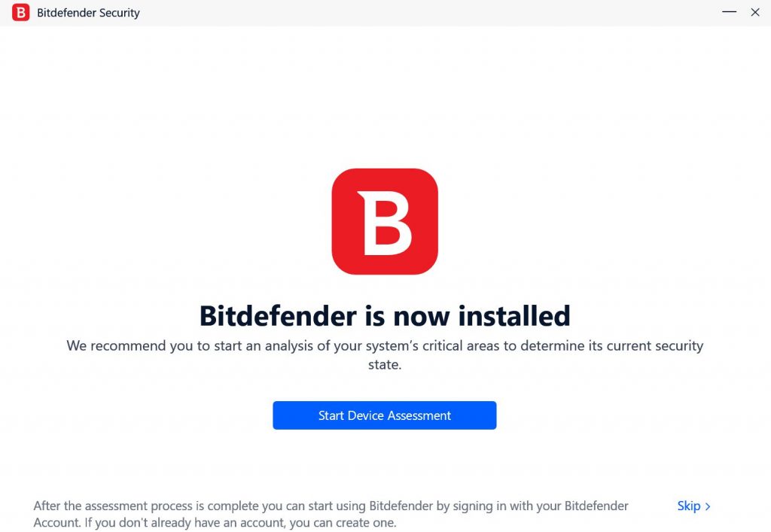771x532 pixels.
Task: Open the Skip link at bottom right
Action: point(689,506)
